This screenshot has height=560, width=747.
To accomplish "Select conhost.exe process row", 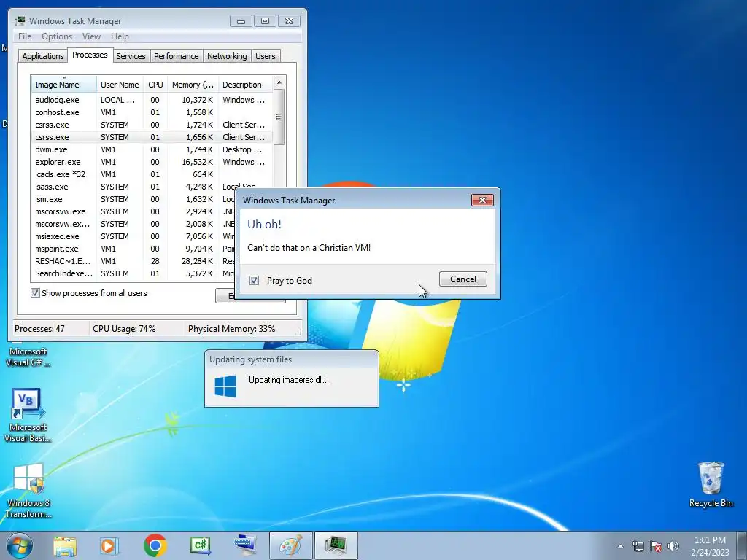I will point(152,112).
